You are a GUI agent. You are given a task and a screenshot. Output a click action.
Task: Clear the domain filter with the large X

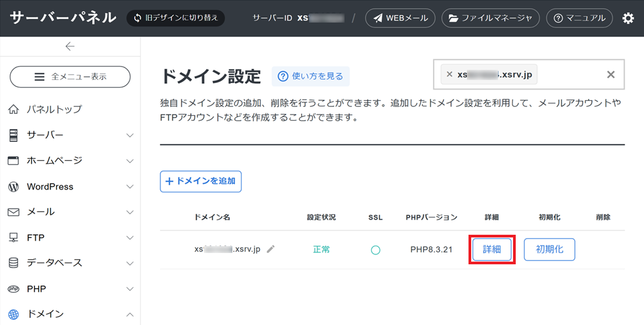tap(610, 75)
